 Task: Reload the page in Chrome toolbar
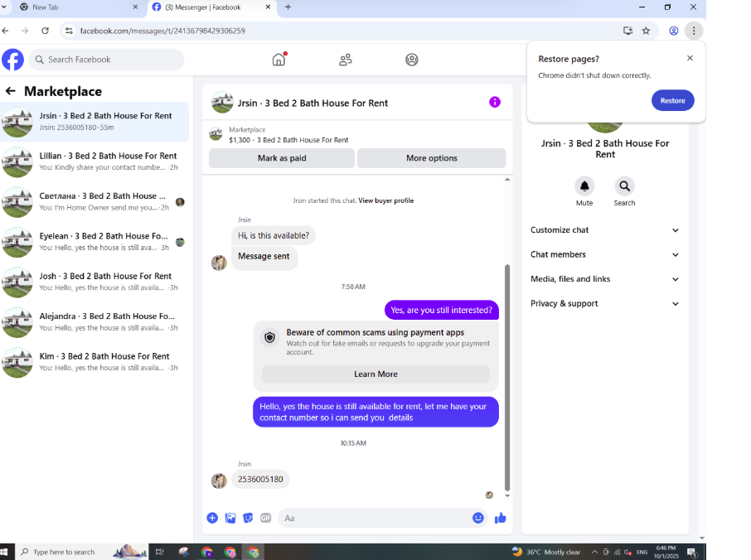pyautogui.click(x=45, y=31)
